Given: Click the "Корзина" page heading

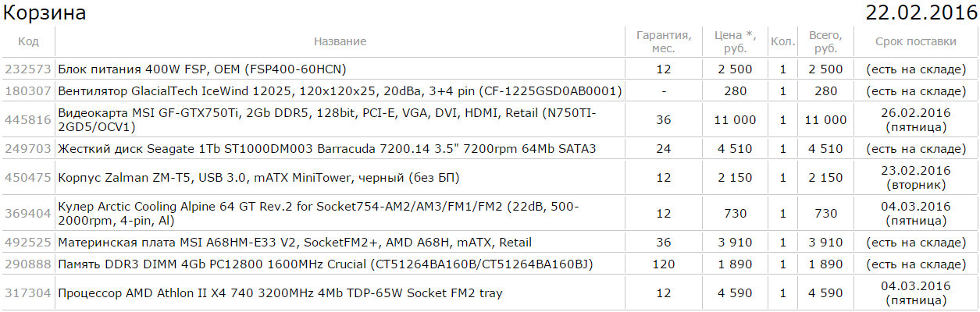Looking at the screenshot, I should coord(45,13).
